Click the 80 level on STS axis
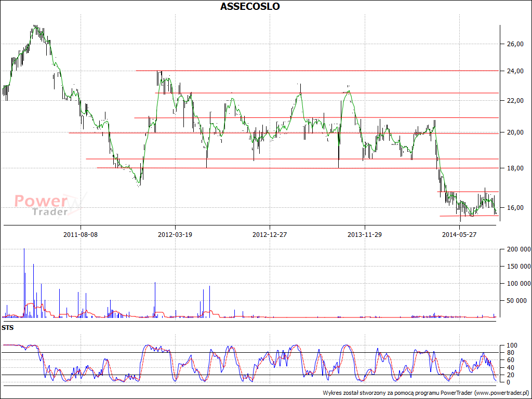The image size is (532, 399). click(510, 353)
